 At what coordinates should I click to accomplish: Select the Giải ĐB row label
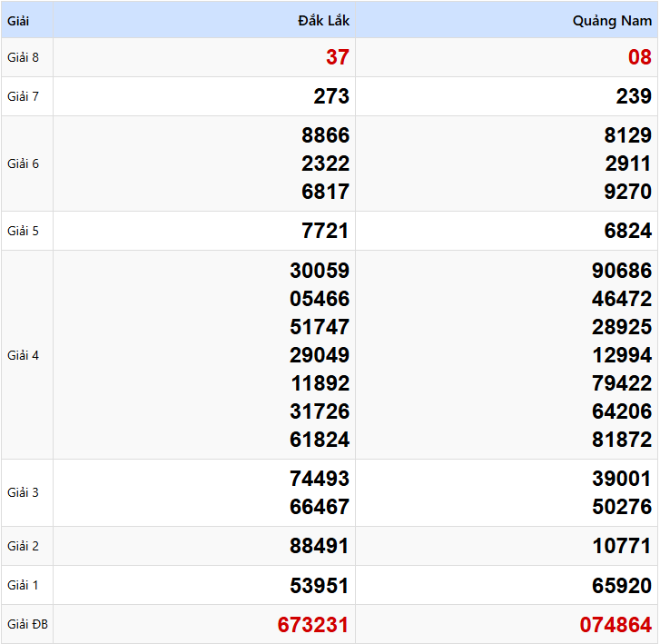(28, 624)
